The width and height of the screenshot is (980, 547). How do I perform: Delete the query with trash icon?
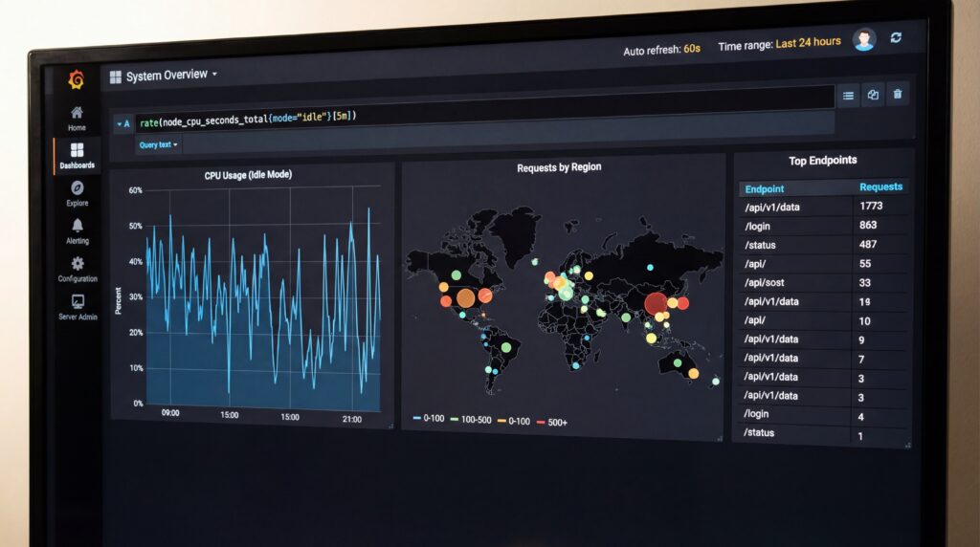pos(897,94)
